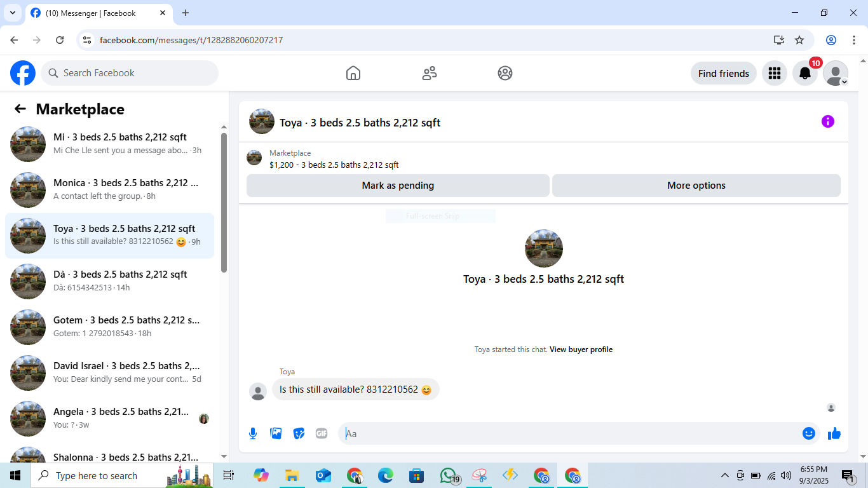Screen dimensions: 868x488
Task: Open the Monica conversation
Action: pyautogui.click(x=109, y=190)
